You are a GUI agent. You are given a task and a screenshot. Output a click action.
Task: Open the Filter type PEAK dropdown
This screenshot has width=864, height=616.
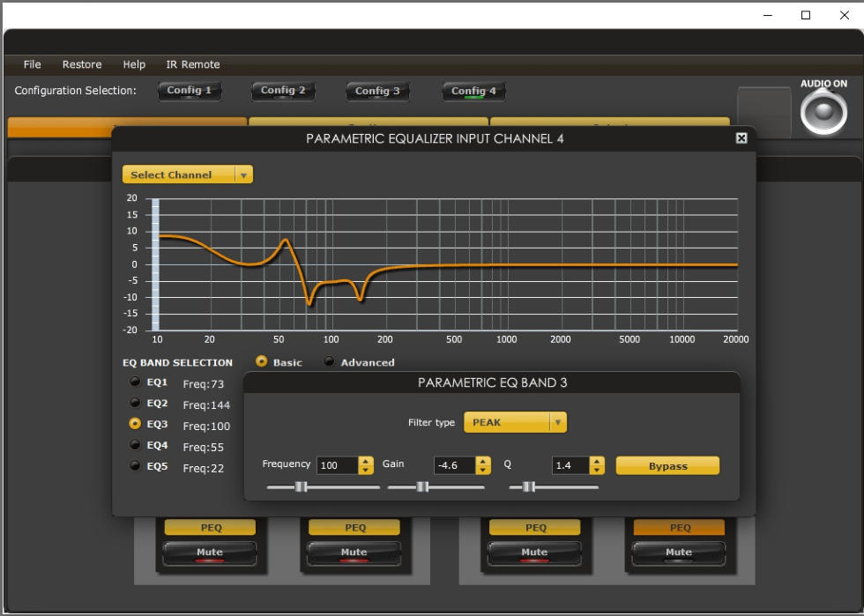coord(515,422)
